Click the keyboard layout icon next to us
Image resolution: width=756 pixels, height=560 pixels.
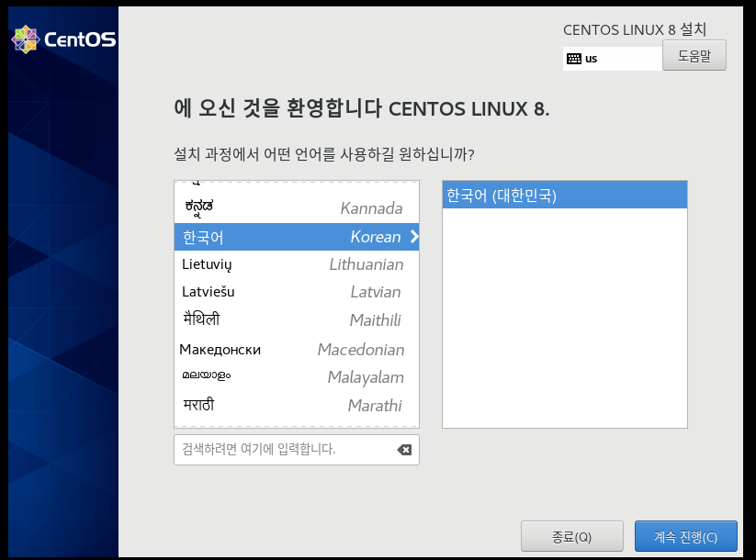(574, 59)
